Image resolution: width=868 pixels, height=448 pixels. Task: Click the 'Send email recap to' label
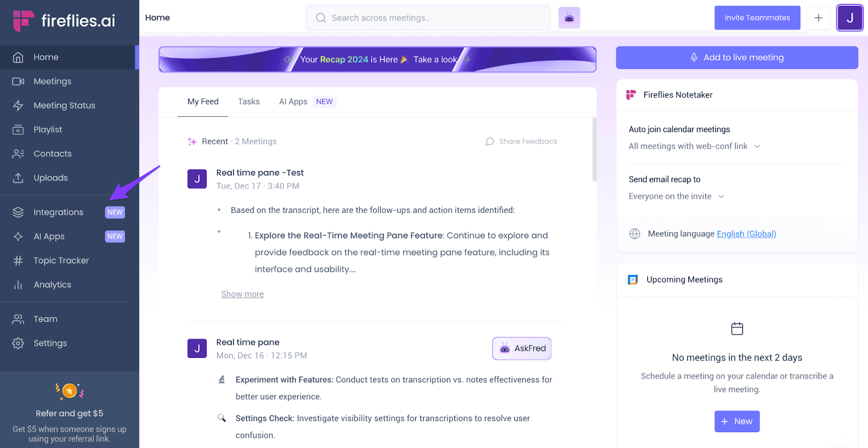click(x=665, y=179)
